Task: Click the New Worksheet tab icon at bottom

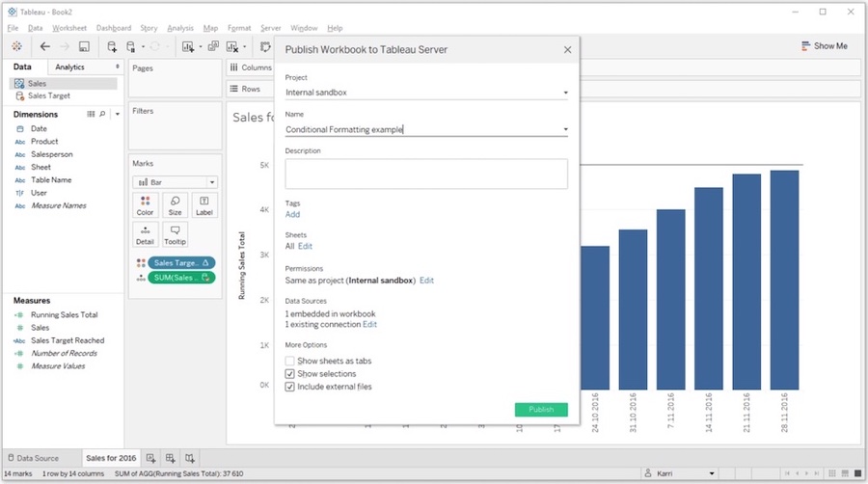Action: (150, 458)
